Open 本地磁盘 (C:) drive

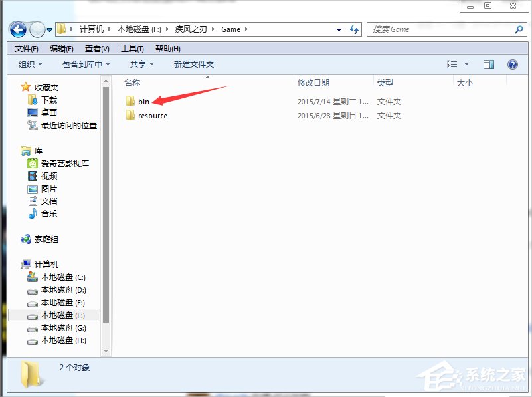[60, 277]
